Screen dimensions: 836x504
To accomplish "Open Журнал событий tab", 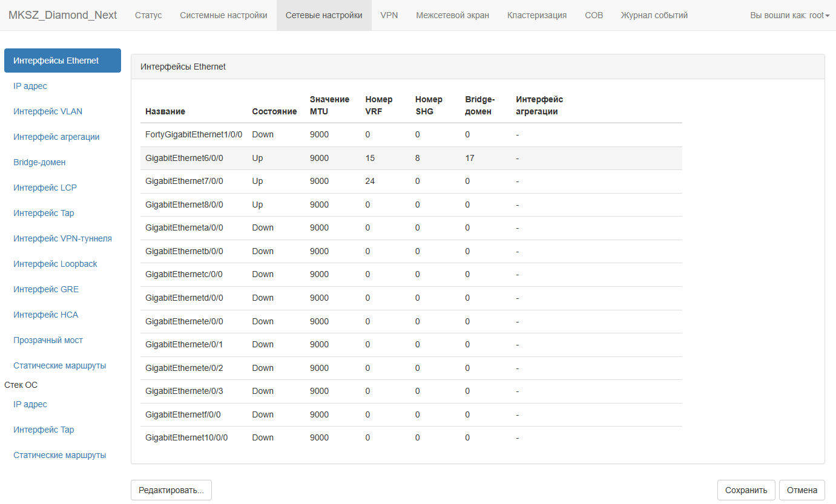I will pos(654,15).
